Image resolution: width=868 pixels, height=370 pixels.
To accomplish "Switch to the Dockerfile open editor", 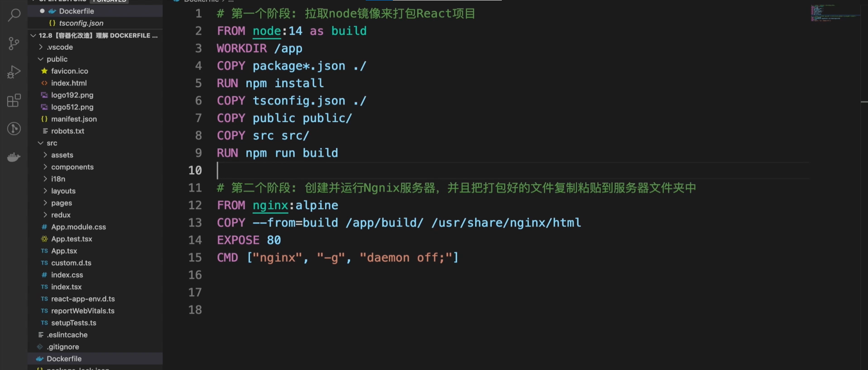I will coord(76,11).
